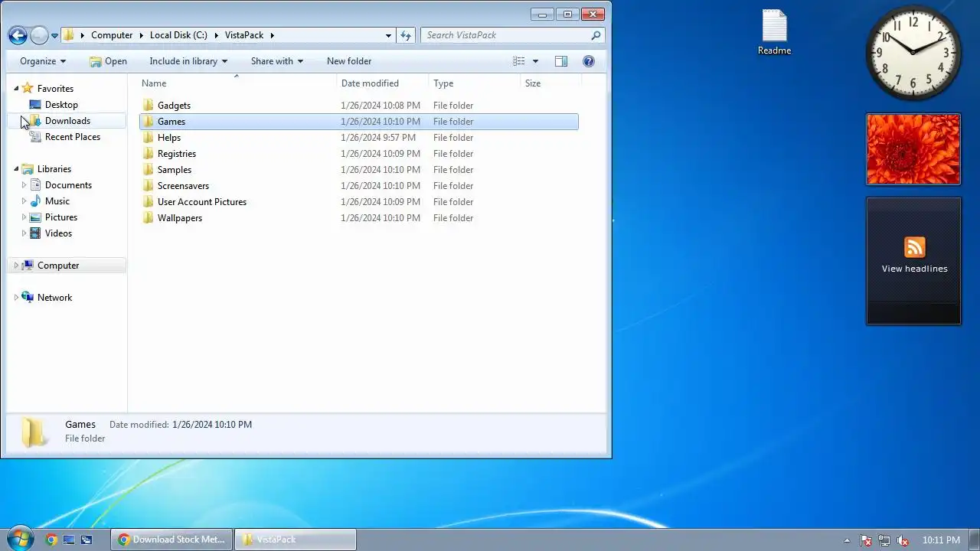Open the Share with menu

coord(277,61)
